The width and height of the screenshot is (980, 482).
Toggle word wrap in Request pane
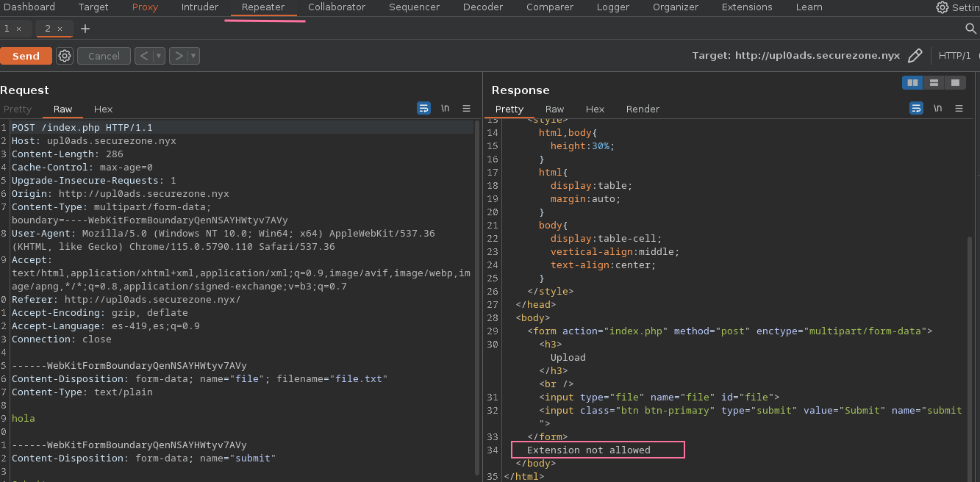coord(423,109)
